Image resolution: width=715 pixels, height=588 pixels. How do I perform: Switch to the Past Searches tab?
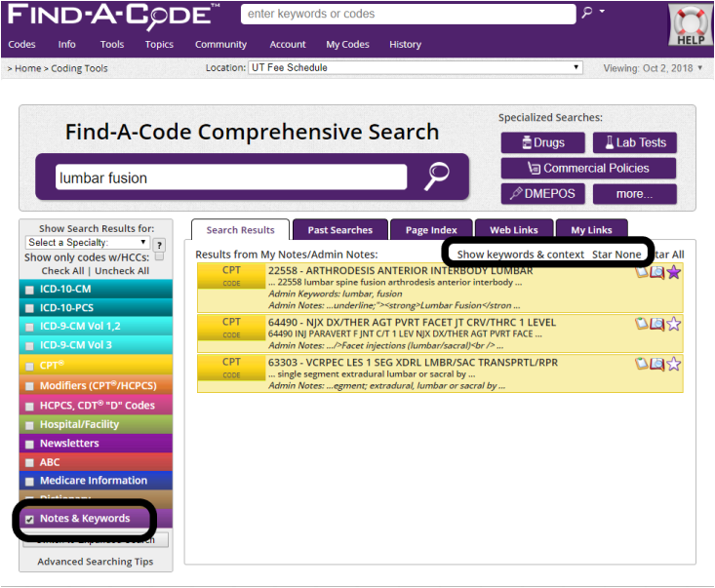(340, 230)
